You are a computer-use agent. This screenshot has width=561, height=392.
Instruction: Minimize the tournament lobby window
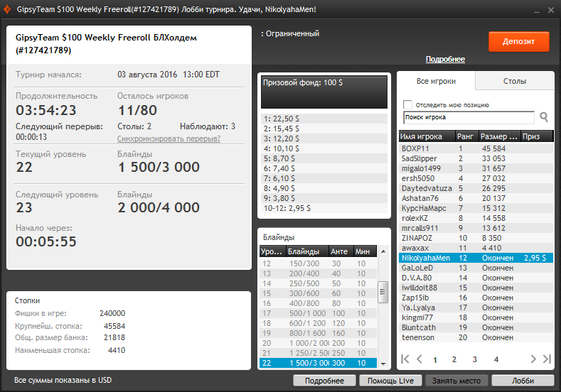[536, 11]
